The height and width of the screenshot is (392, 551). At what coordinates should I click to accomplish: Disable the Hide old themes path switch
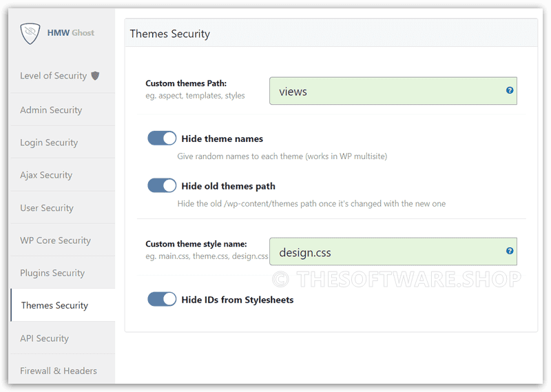pos(162,185)
